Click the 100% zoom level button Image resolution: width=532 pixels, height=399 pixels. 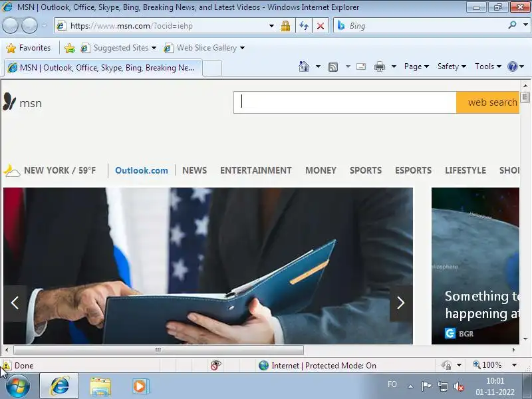point(487,365)
